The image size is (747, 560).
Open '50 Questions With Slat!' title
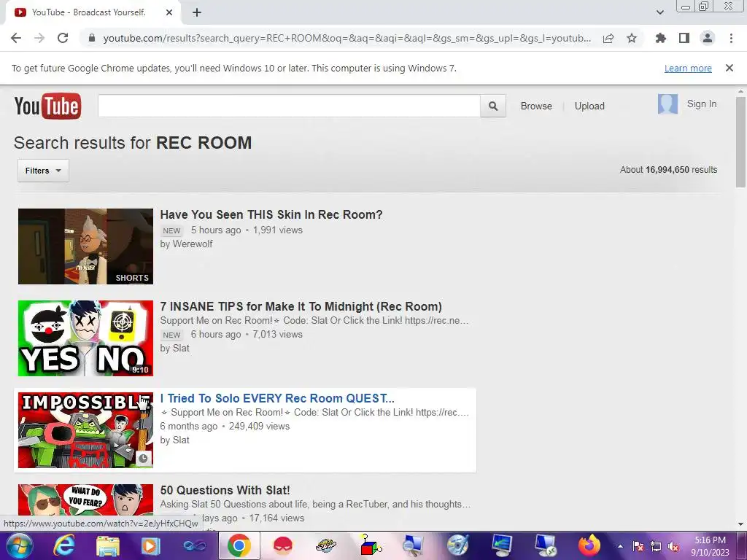225,491
